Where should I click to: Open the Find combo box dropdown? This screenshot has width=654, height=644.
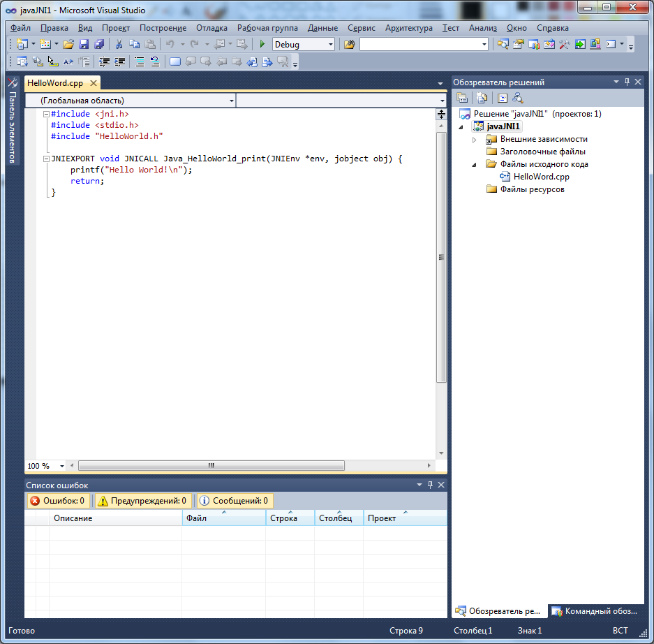click(484, 44)
